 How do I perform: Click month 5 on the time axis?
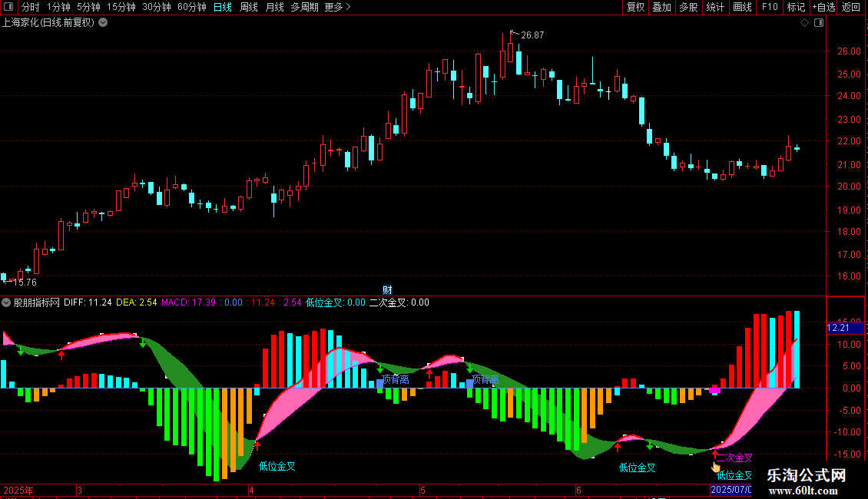[x=422, y=490]
